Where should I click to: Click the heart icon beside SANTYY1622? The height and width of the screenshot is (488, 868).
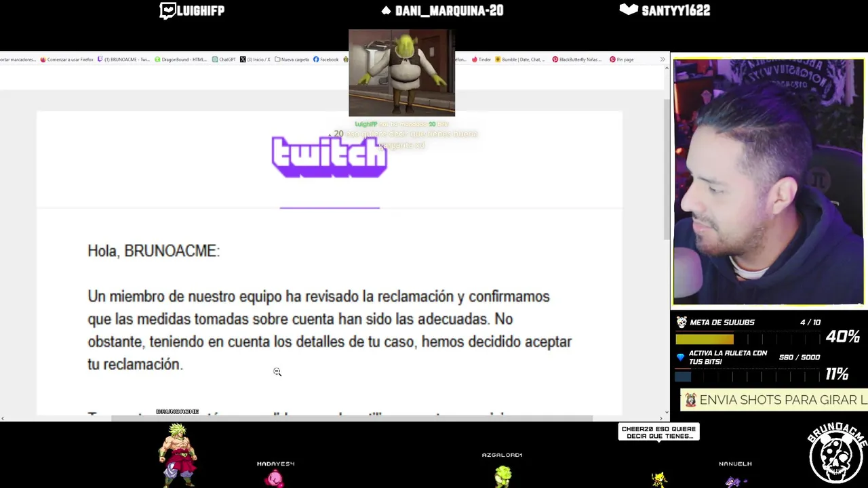point(629,9)
